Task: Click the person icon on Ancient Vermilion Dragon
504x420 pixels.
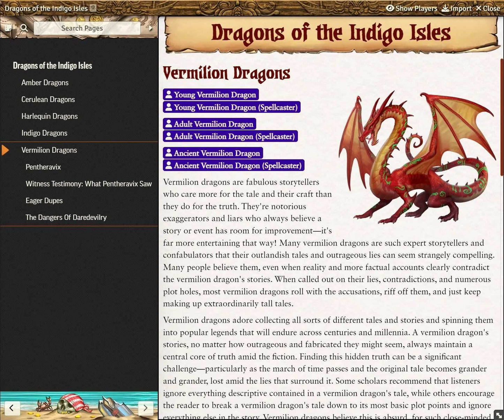Action: [169, 153]
